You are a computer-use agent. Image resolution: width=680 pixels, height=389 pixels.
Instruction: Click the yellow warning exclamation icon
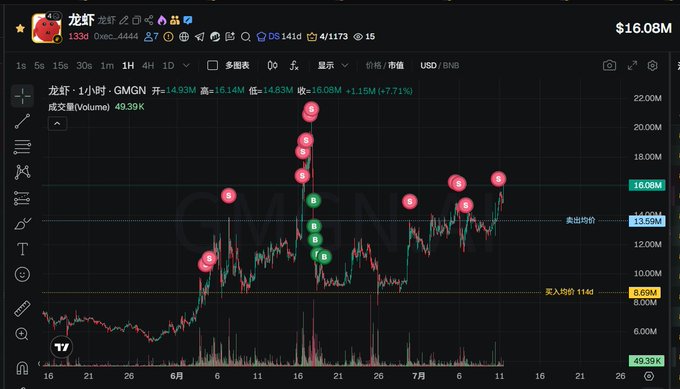168,37
